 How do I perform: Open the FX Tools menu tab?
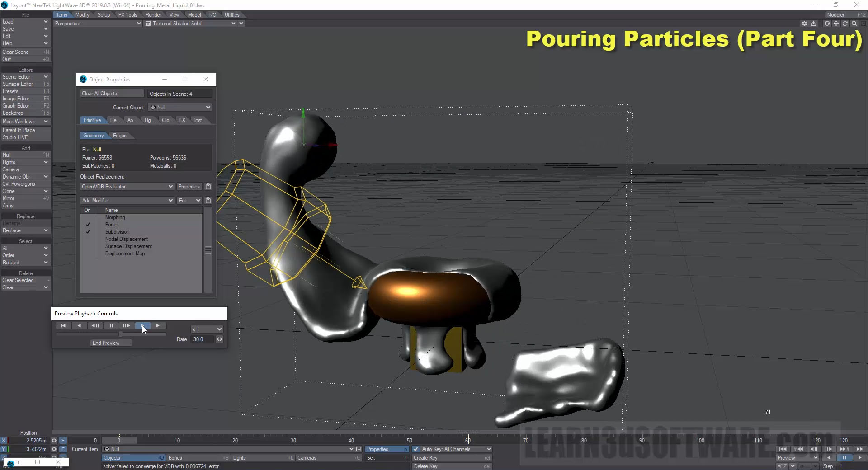(127, 15)
